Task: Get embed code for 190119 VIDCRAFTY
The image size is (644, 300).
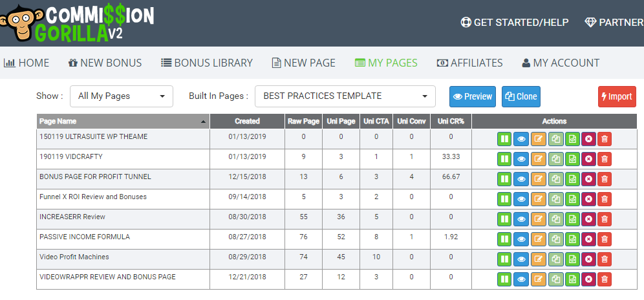Action: point(572,159)
